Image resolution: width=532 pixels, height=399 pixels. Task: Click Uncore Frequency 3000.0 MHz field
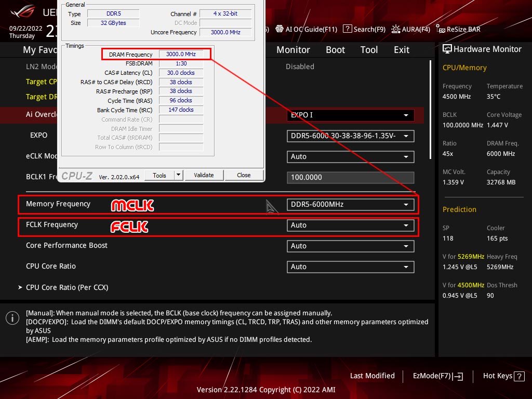[225, 32]
